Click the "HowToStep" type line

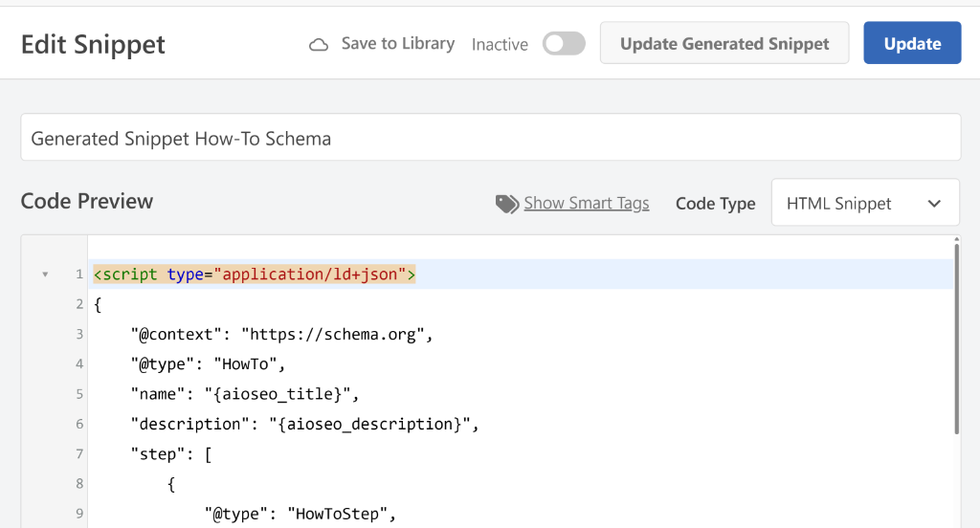point(300,515)
